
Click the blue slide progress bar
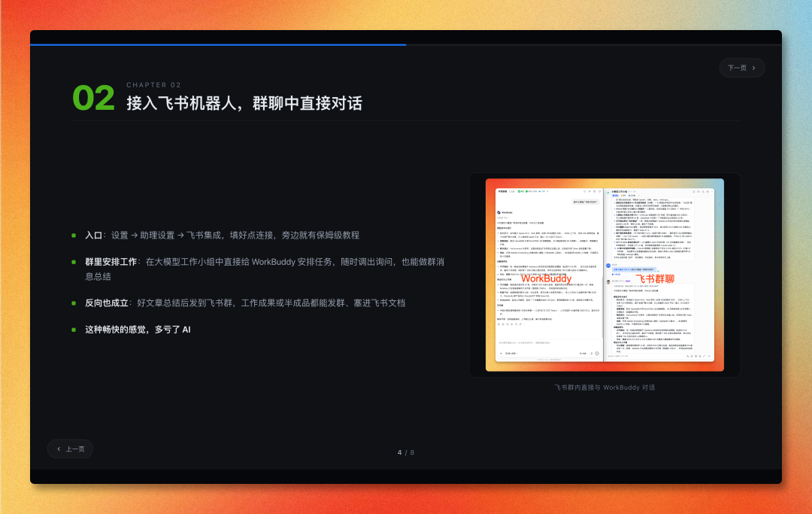pyautogui.click(x=218, y=45)
